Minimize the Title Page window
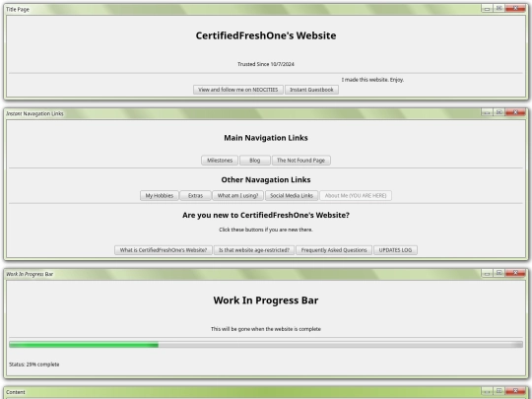 [487, 8]
